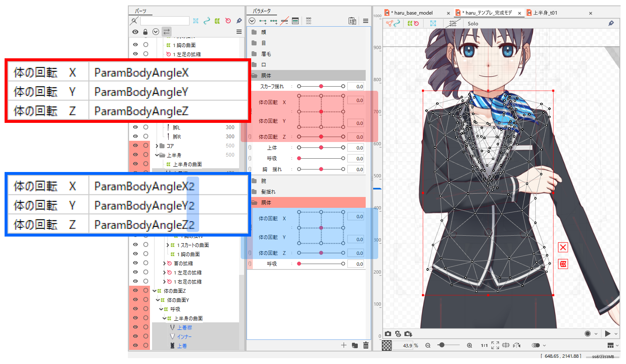Toggle visibility eye for 脚L row
The image size is (626, 364).
point(135,127)
